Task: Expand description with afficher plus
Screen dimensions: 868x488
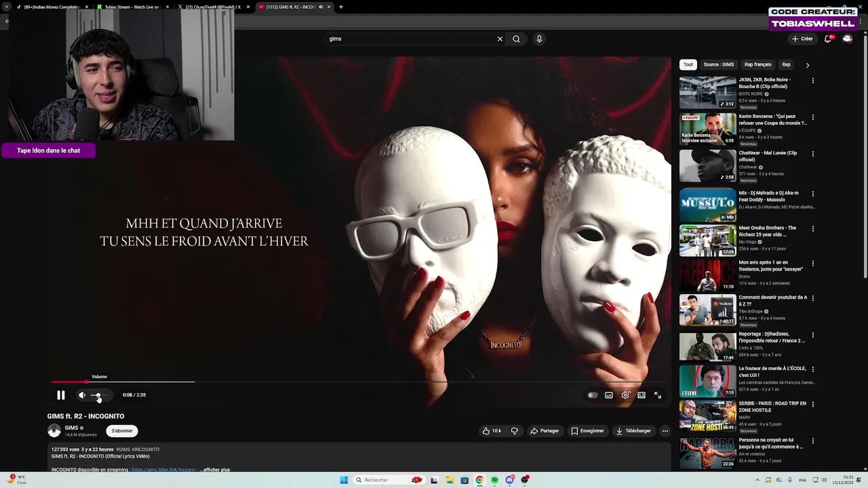Action: 217,470
